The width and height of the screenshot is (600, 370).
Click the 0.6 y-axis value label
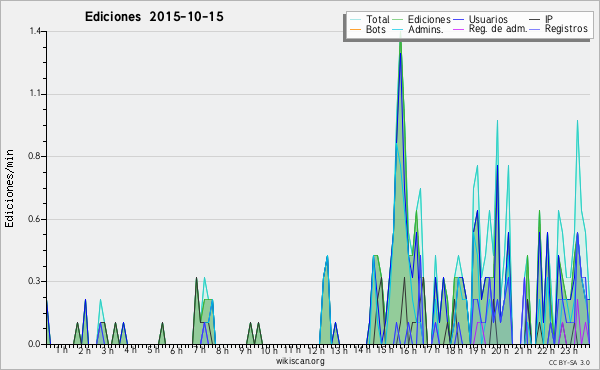coord(34,219)
